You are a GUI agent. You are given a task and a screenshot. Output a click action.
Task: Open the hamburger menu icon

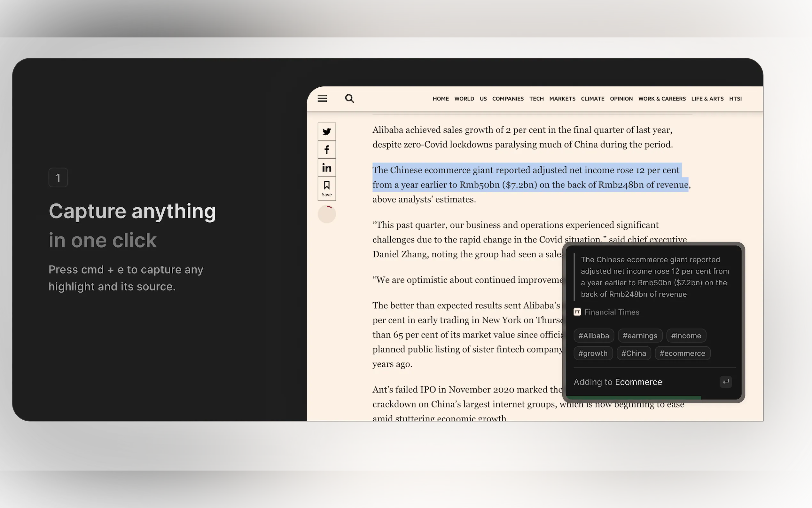(322, 99)
